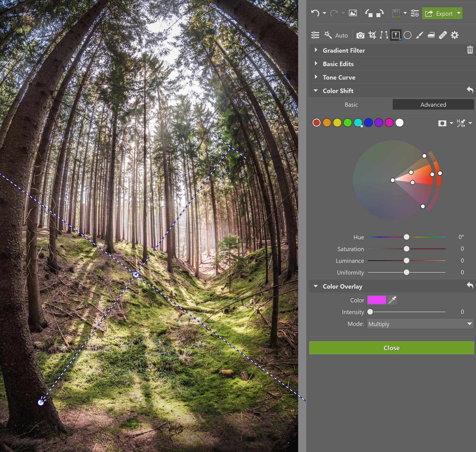Image resolution: width=476 pixels, height=452 pixels.
Task: Open the Mode dropdown set to Multiply
Action: tap(420, 324)
